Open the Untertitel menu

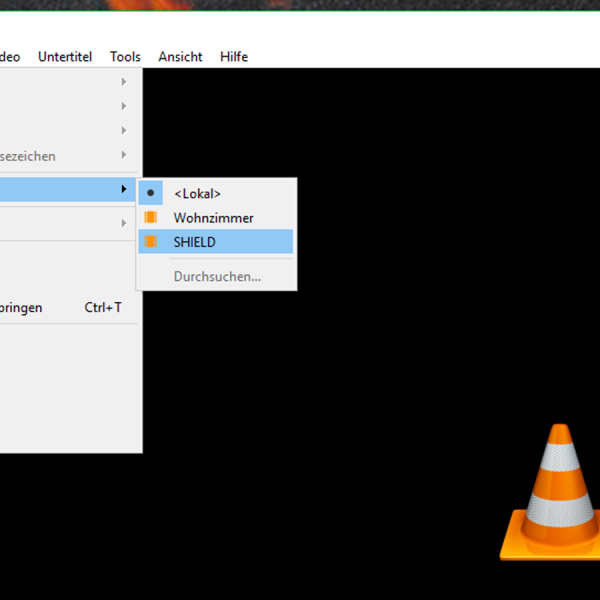pos(65,57)
